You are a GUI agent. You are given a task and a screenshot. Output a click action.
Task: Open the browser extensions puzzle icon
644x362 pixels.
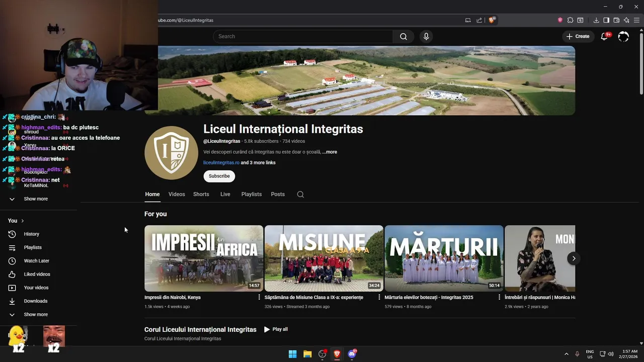(x=570, y=20)
